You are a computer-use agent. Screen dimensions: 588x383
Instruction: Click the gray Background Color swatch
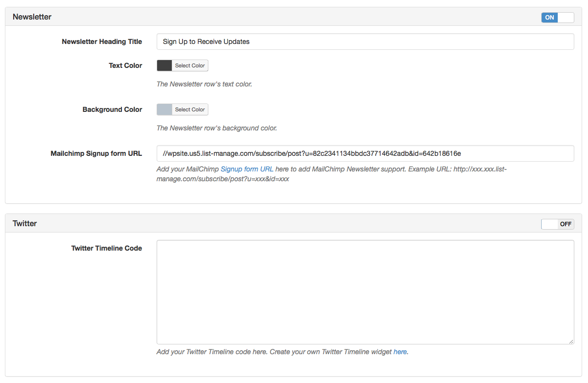tap(164, 109)
